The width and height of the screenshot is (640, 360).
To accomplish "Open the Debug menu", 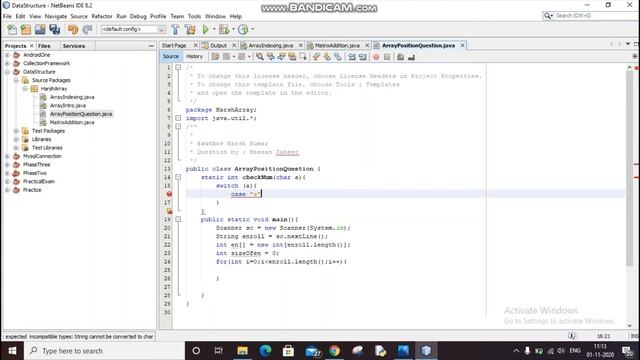I will [x=138, y=16].
